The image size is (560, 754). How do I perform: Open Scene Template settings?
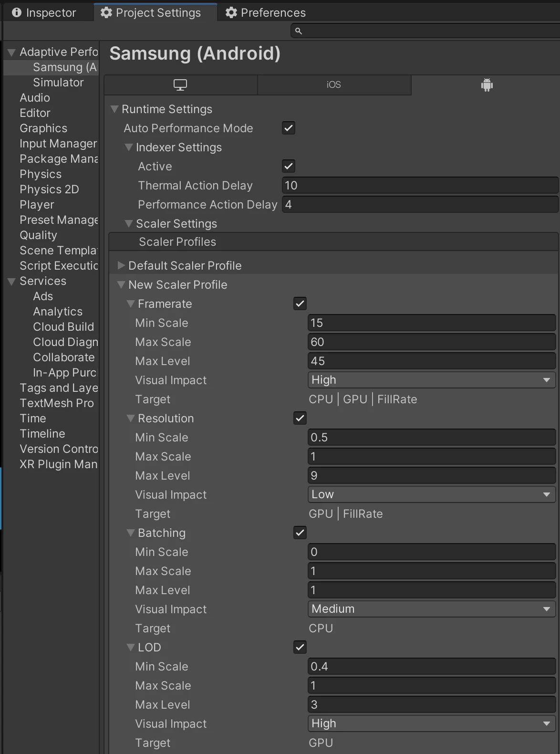[59, 251]
